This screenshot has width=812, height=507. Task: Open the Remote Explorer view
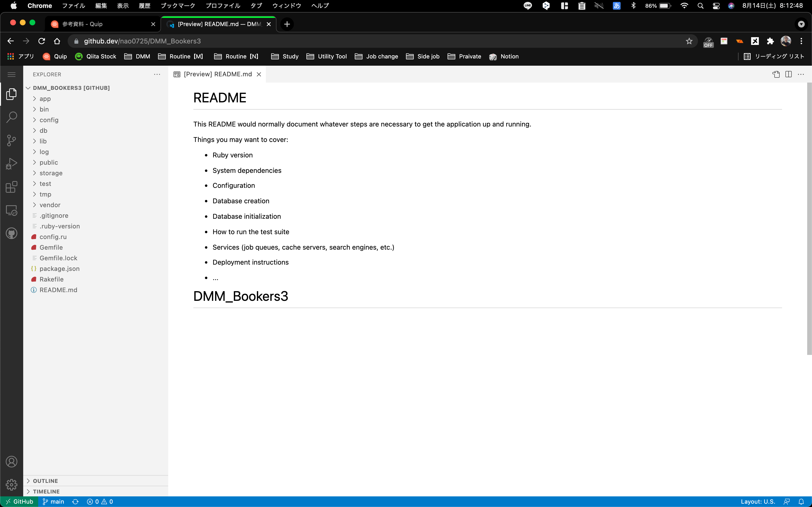pyautogui.click(x=11, y=210)
